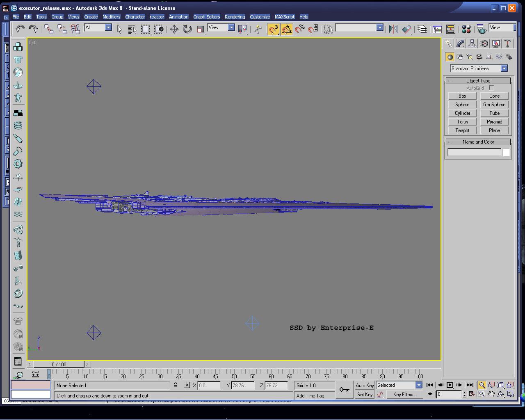Select the Bind to Space Warp tool
The width and height of the screenshot is (525, 420).
(75, 29)
